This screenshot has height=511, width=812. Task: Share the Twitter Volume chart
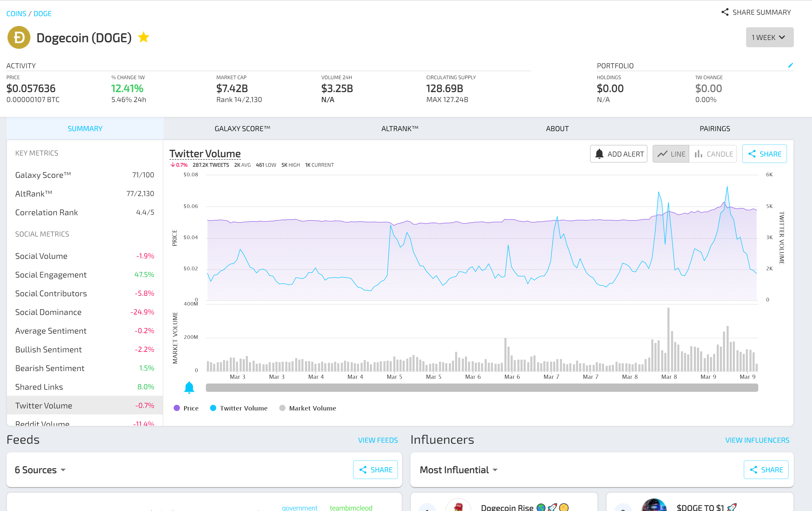pos(764,154)
